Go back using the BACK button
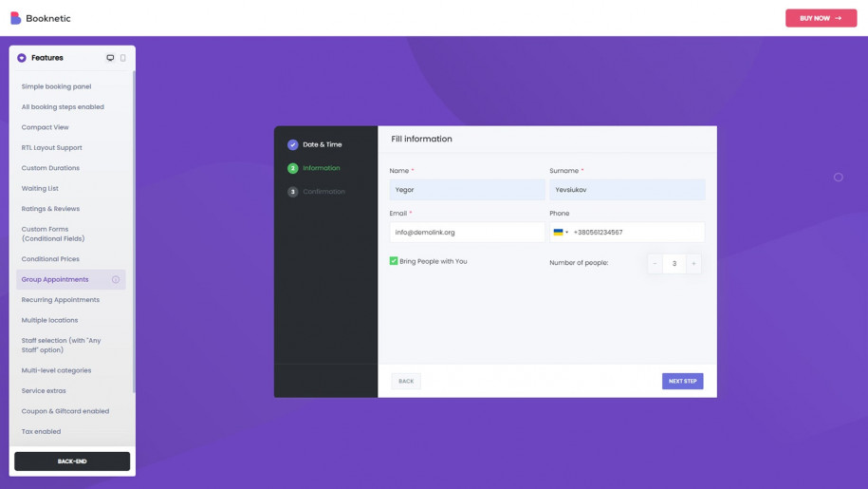 click(406, 381)
